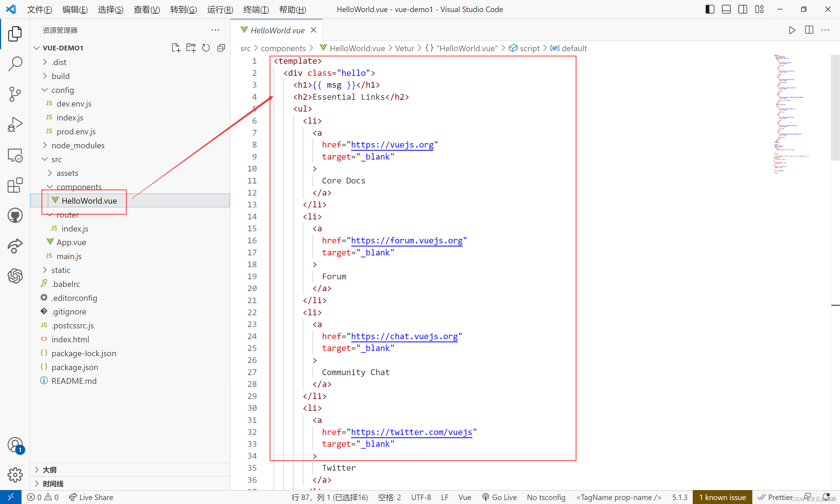Run the current file with play icon

[792, 30]
